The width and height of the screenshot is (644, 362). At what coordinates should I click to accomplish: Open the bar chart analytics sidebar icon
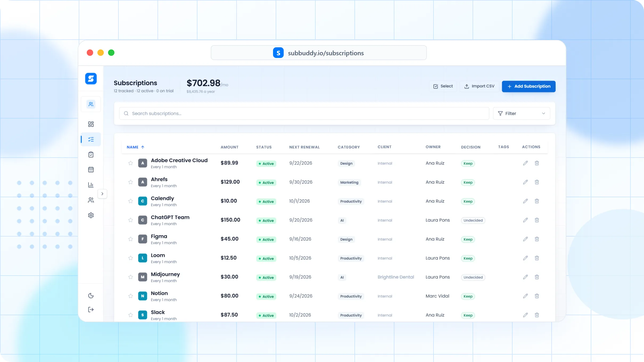(91, 185)
